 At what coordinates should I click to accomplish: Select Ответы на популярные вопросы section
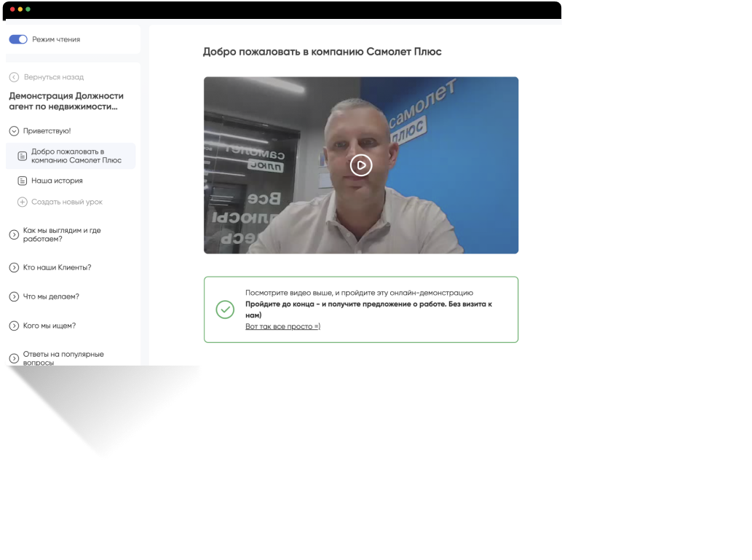(63, 358)
